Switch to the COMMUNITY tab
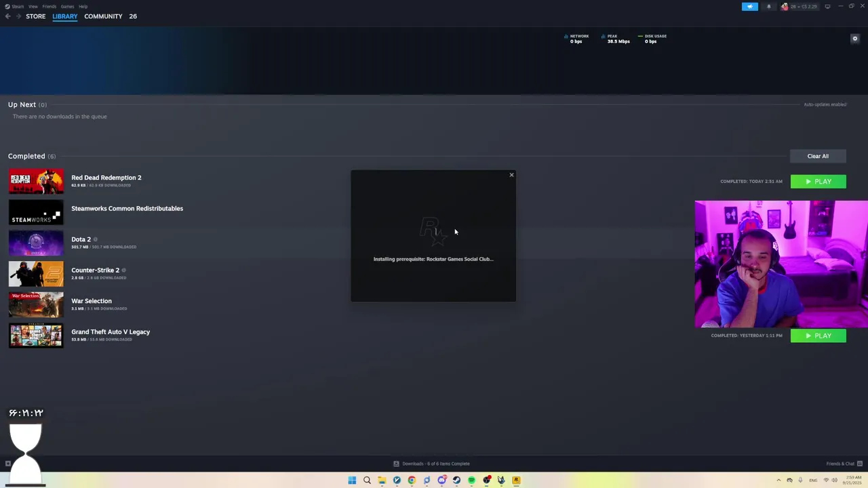Viewport: 868px width, 488px height. click(103, 16)
